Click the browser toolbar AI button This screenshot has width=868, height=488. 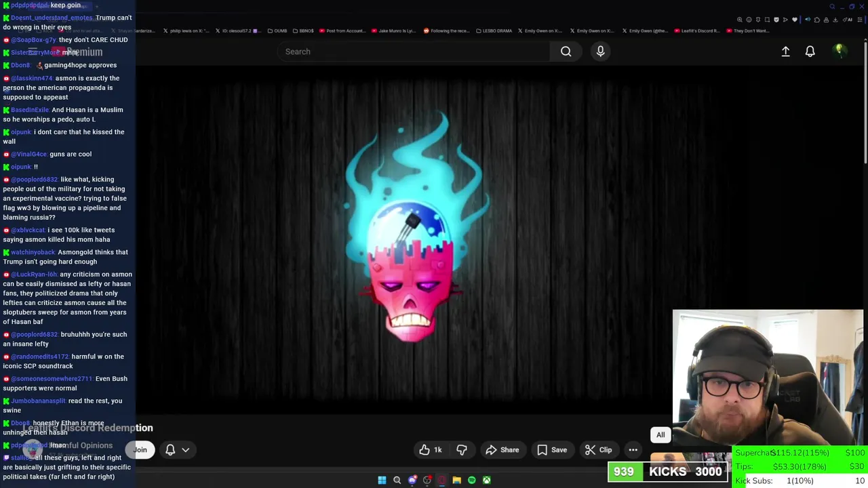point(849,20)
